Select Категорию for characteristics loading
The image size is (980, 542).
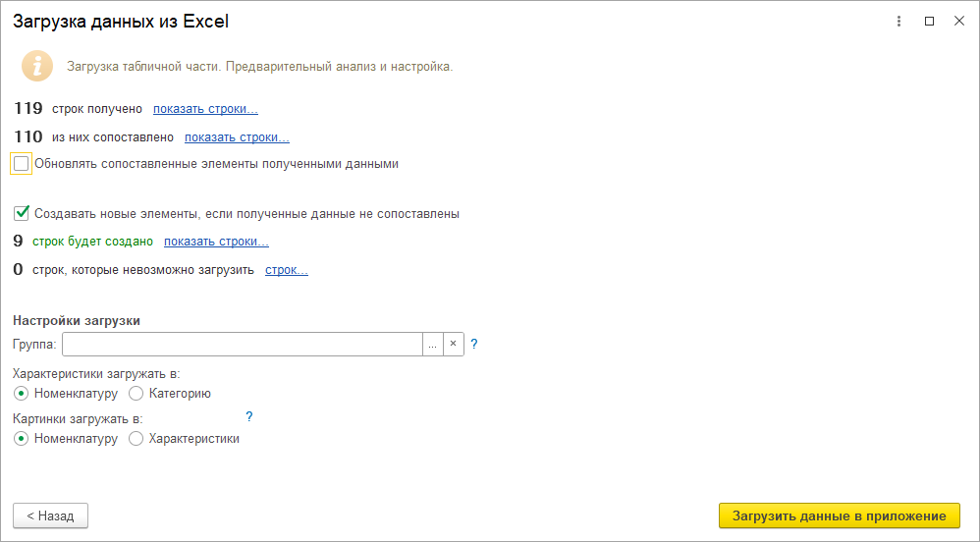pyautogui.click(x=136, y=393)
